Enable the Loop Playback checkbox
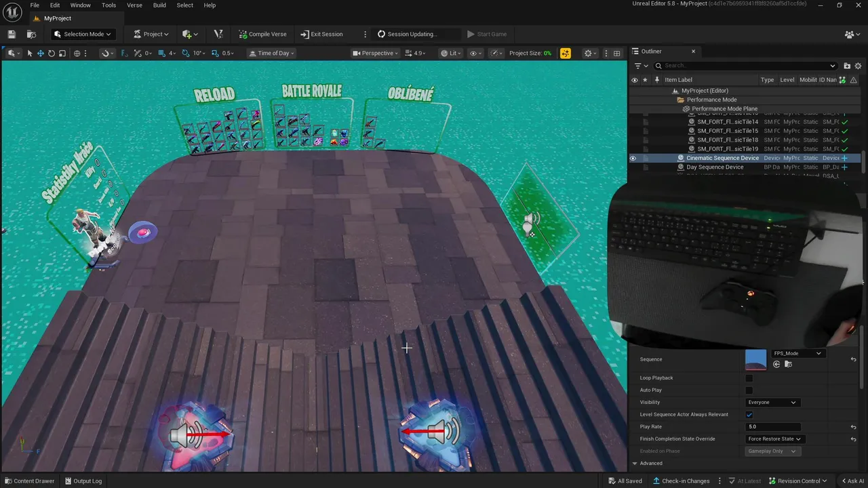The height and width of the screenshot is (488, 868). tap(749, 378)
